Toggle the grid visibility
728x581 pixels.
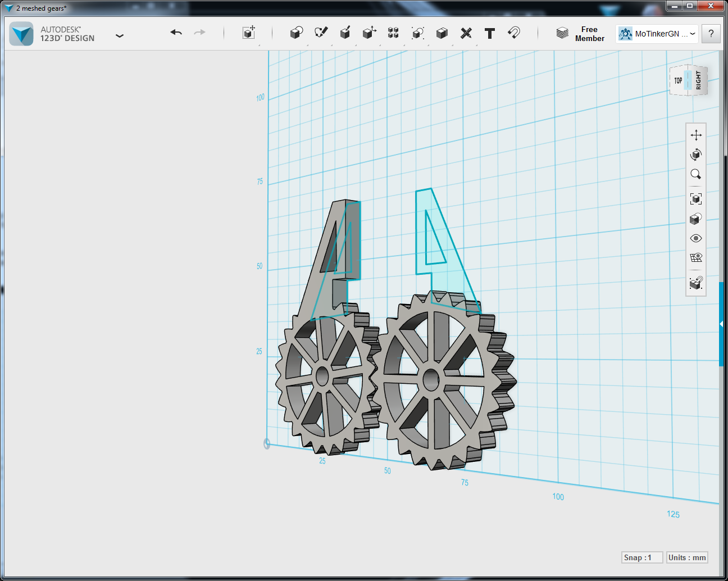click(x=695, y=257)
